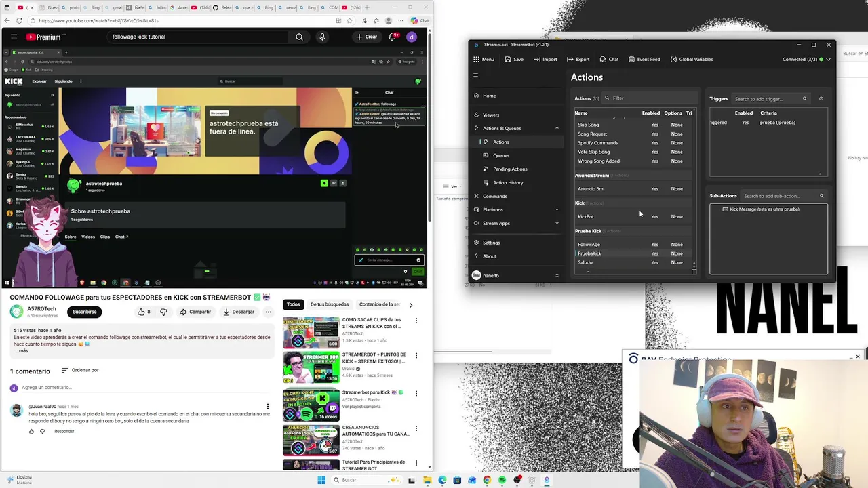
Task: Dislike the video with thumbs down
Action: pyautogui.click(x=163, y=312)
